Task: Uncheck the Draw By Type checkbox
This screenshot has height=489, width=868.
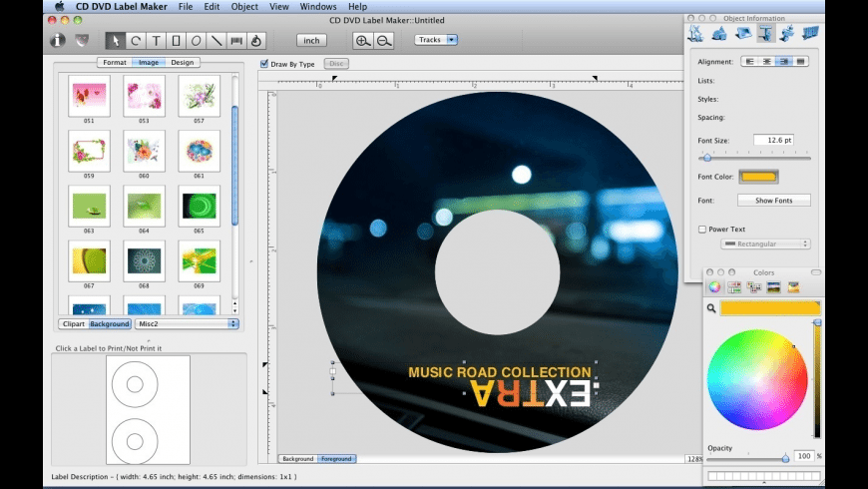Action: [x=264, y=64]
